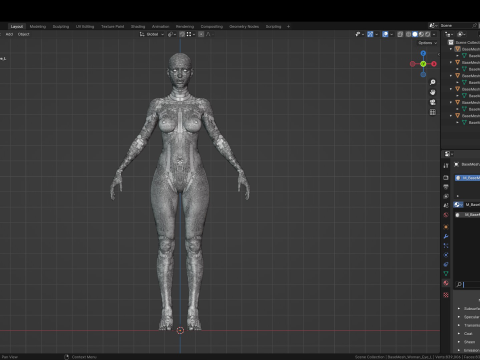Viewport: 480px width, 360px height.
Task: Click the properties search field
Action: [x=468, y=284]
